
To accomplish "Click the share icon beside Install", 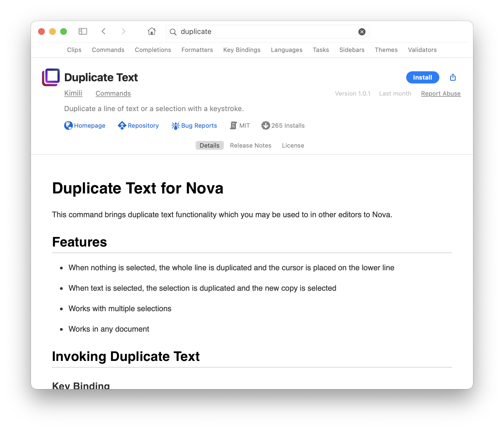I will (453, 77).
